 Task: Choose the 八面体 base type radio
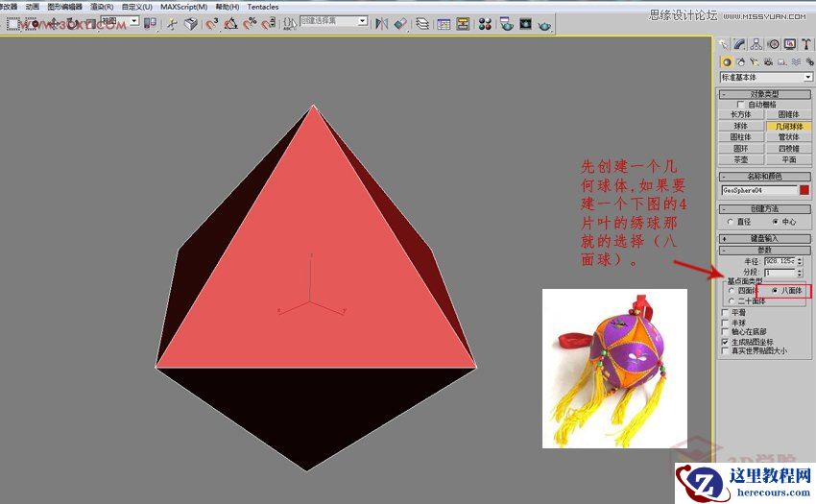pos(776,291)
